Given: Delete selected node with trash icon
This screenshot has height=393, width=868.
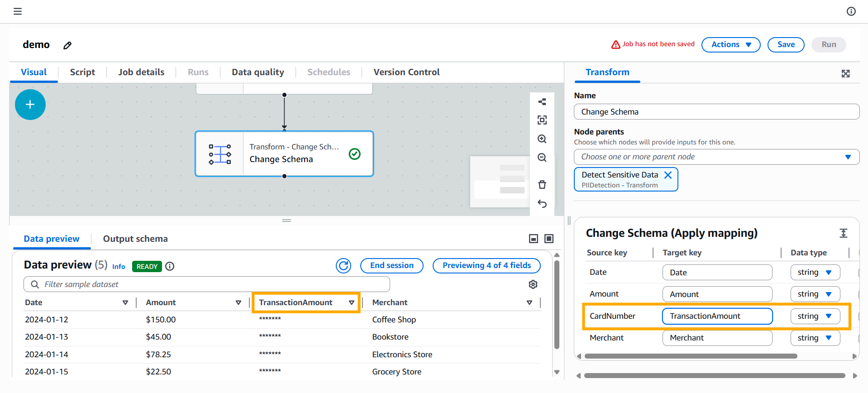Looking at the screenshot, I should click(542, 184).
